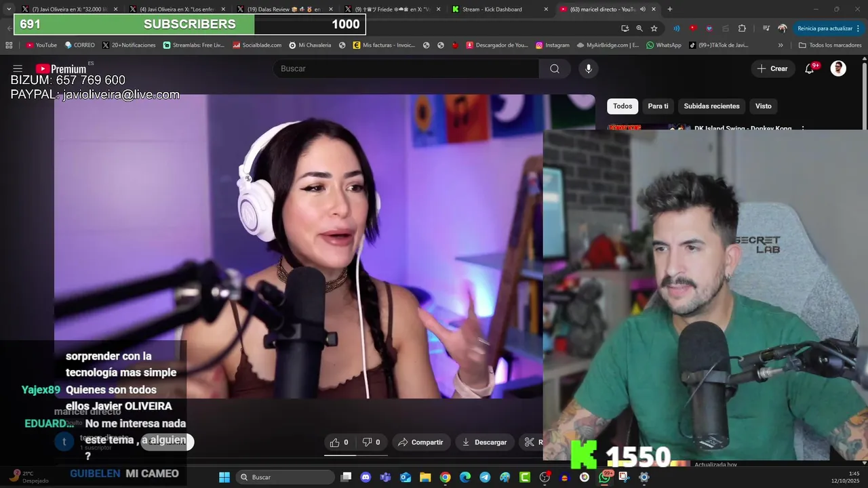Click install app icon in address bar
This screenshot has width=868, height=488.
click(x=625, y=28)
